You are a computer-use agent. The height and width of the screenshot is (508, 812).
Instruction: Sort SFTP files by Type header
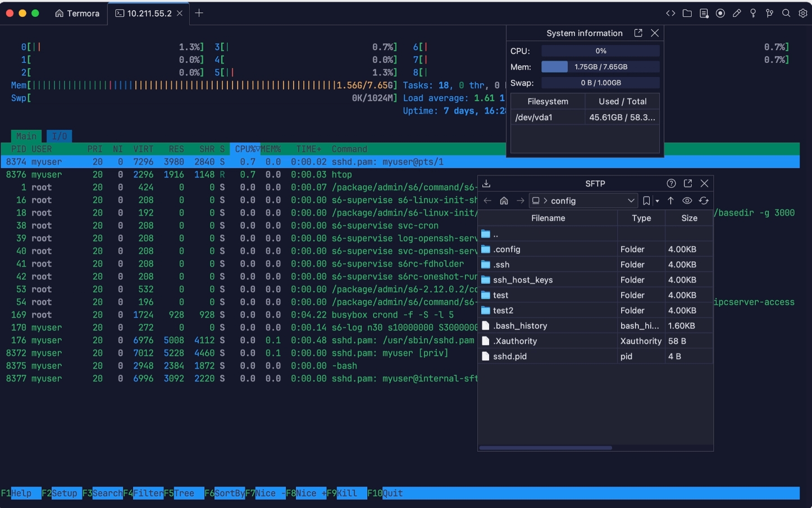pos(641,218)
